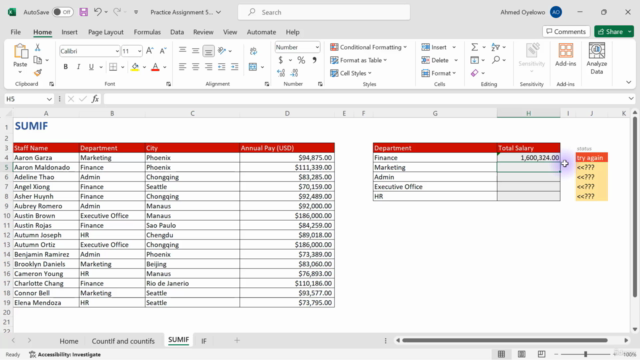Apply Percent Style format

tap(301, 60)
